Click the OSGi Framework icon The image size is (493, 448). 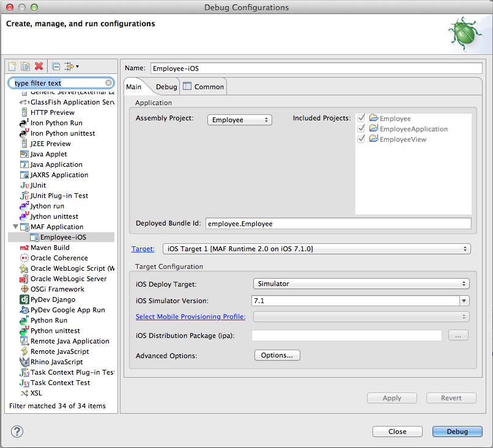pyautogui.click(x=24, y=289)
